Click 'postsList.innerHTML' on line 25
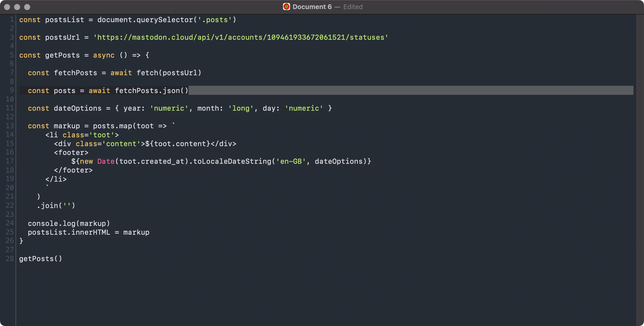The image size is (644, 326). (x=69, y=232)
